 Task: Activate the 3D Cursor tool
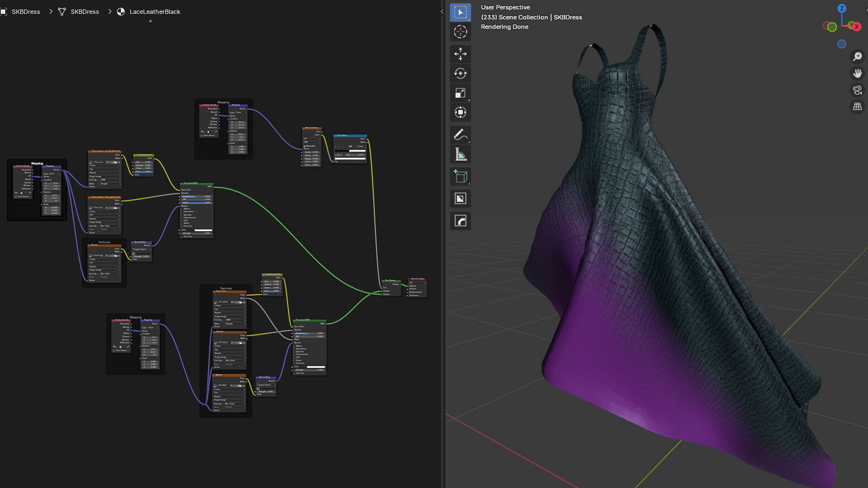click(x=460, y=32)
